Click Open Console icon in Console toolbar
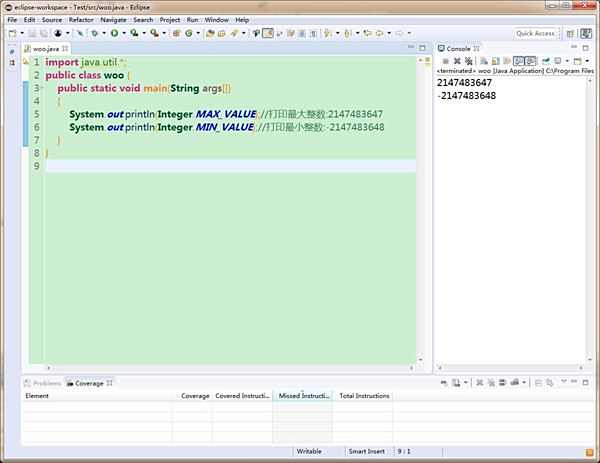The width and height of the screenshot is (600, 463). tap(577, 61)
